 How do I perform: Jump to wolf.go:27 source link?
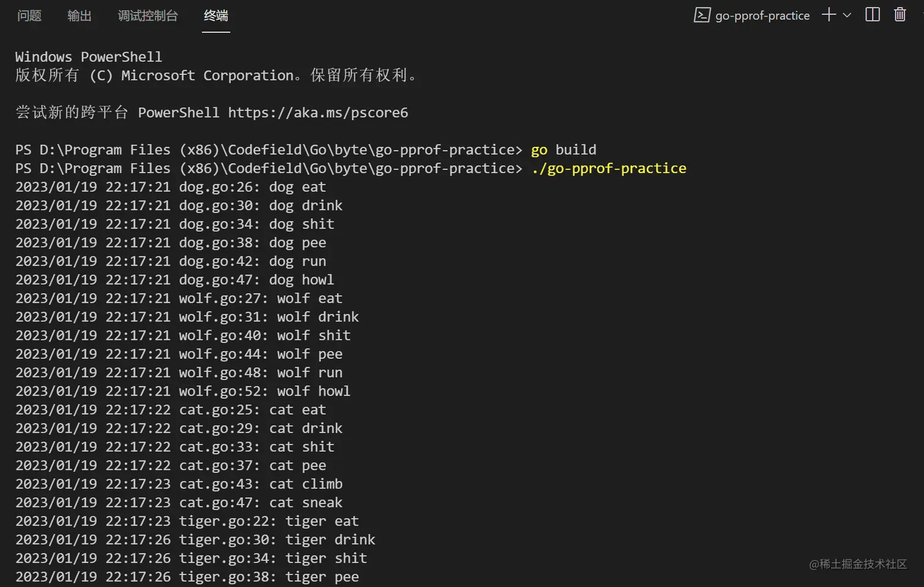tap(222, 298)
